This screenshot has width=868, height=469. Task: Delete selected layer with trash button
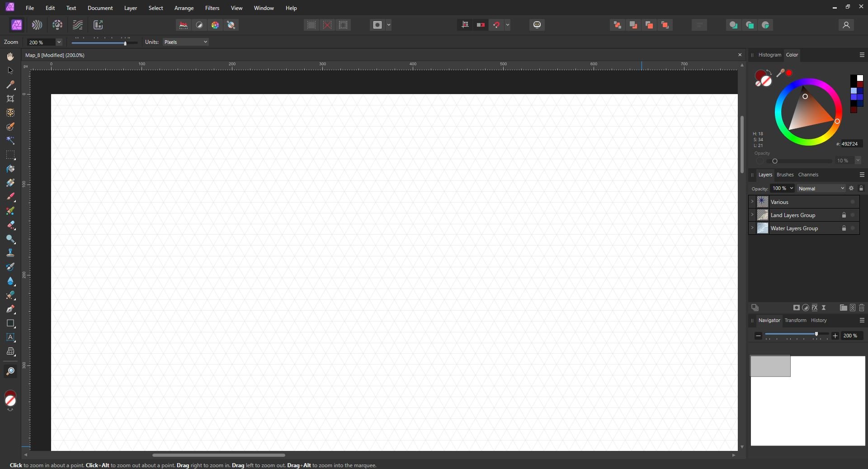(862, 308)
